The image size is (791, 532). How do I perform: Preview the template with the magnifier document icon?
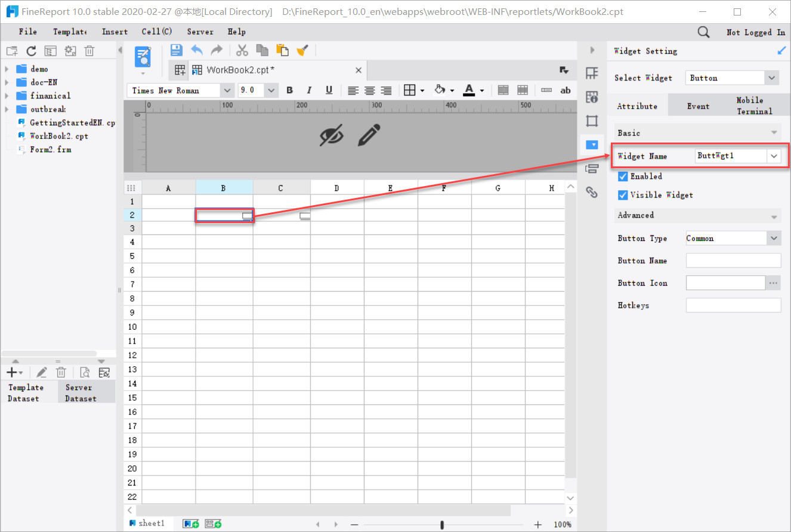click(x=84, y=372)
